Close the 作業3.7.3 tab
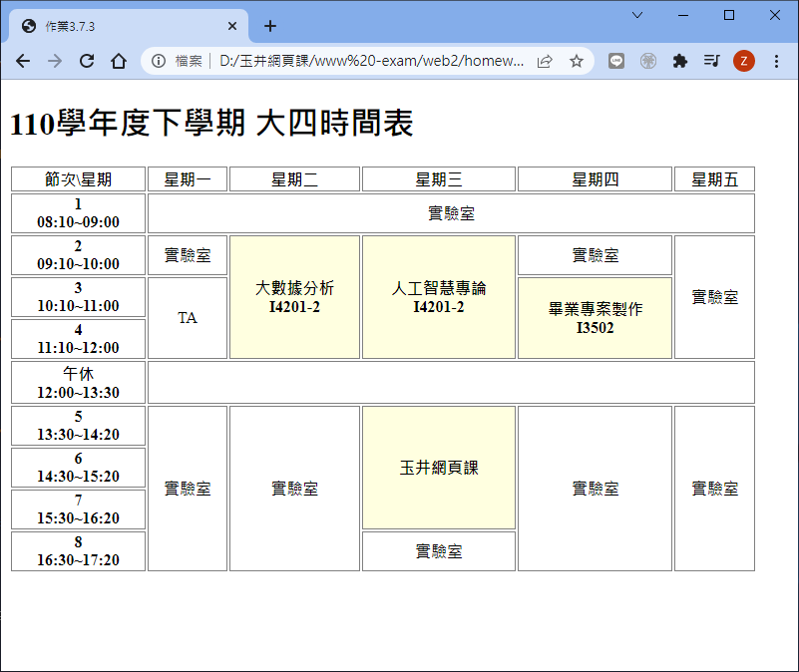The width and height of the screenshot is (799, 672). coord(232,26)
